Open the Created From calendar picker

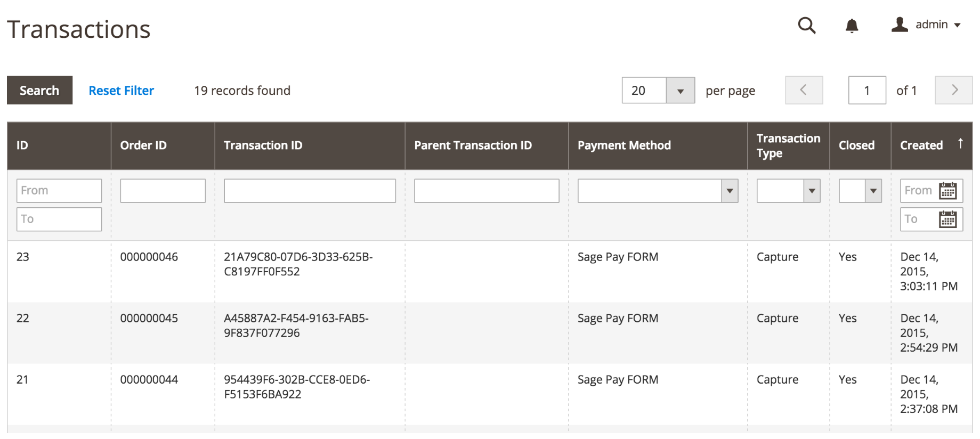click(947, 191)
